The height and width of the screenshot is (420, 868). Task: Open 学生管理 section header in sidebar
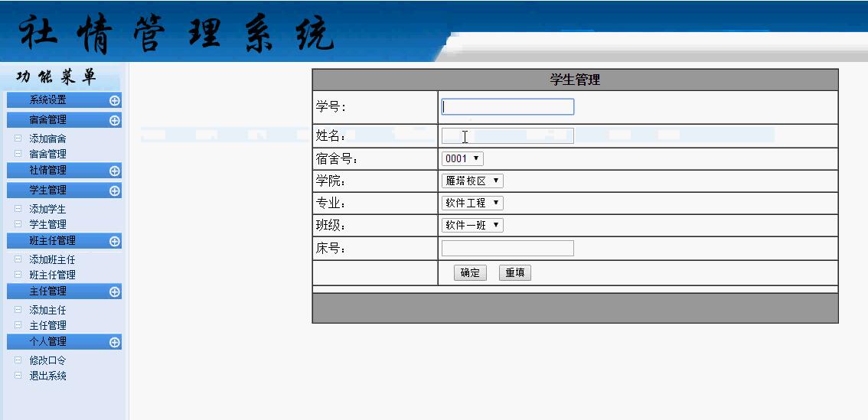[x=64, y=190]
